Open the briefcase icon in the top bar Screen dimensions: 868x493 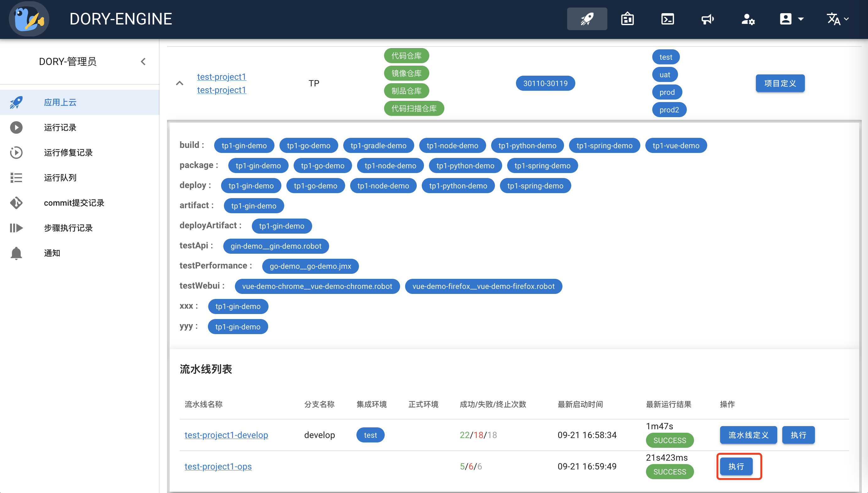point(627,19)
